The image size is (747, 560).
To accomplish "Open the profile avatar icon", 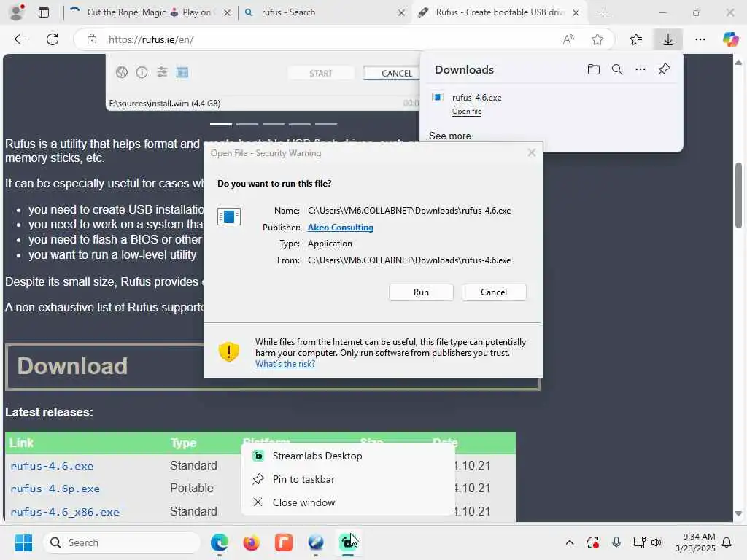I will pos(18,12).
